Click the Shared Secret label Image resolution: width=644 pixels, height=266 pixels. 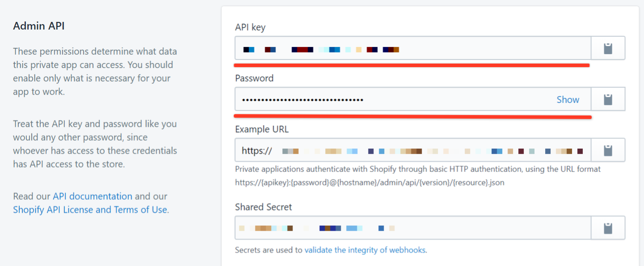click(x=263, y=207)
